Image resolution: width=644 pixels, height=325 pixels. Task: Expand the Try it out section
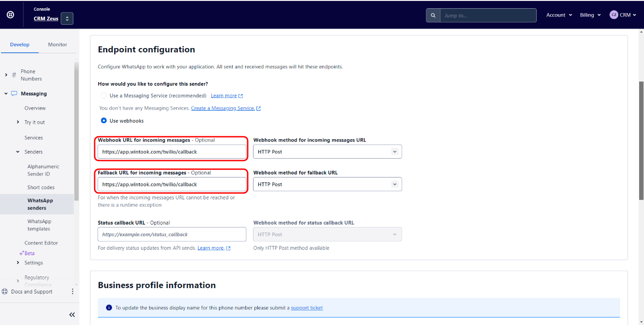tap(18, 122)
